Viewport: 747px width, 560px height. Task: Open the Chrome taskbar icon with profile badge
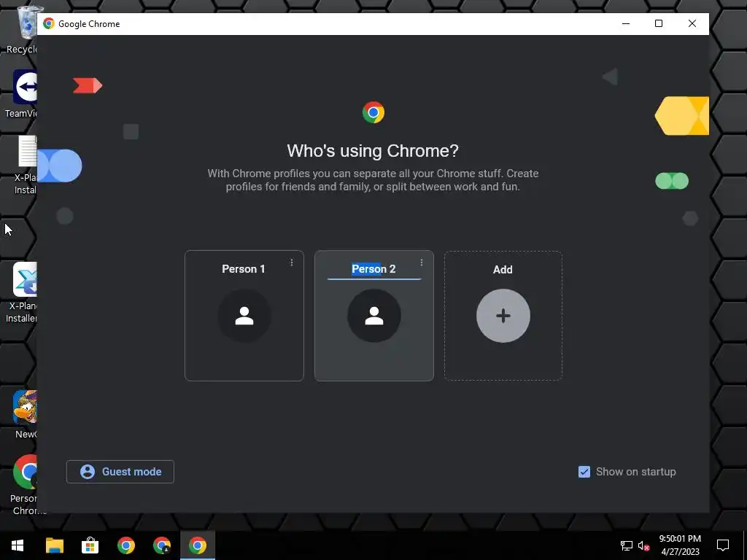[162, 545]
